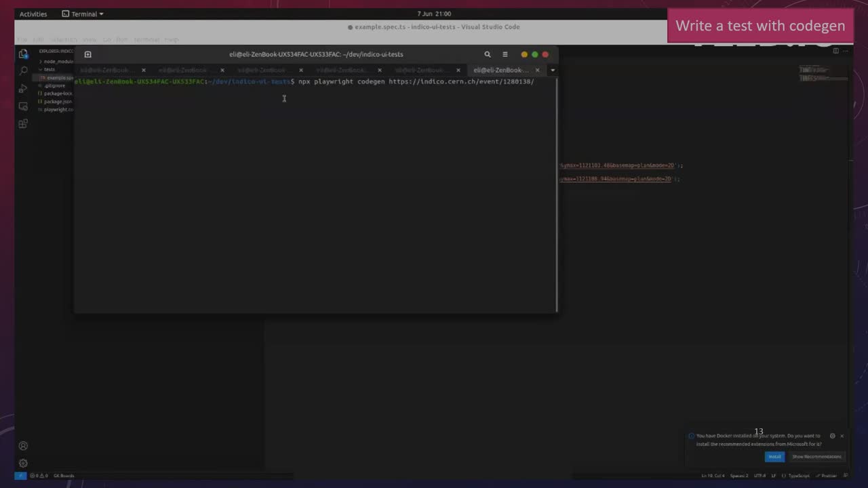Click the terminal scrollbar
Viewport: 868px width, 488px height.
556,195
